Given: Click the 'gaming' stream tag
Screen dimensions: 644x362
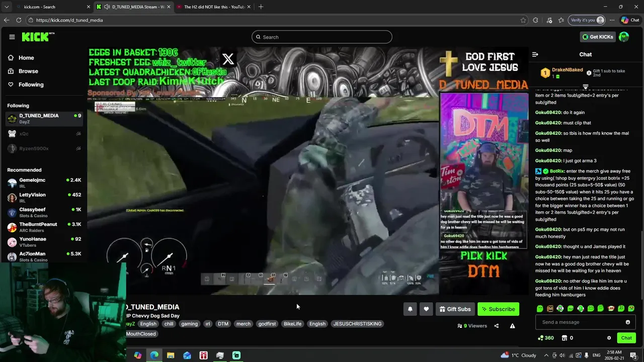Looking at the screenshot, I should [x=189, y=324].
